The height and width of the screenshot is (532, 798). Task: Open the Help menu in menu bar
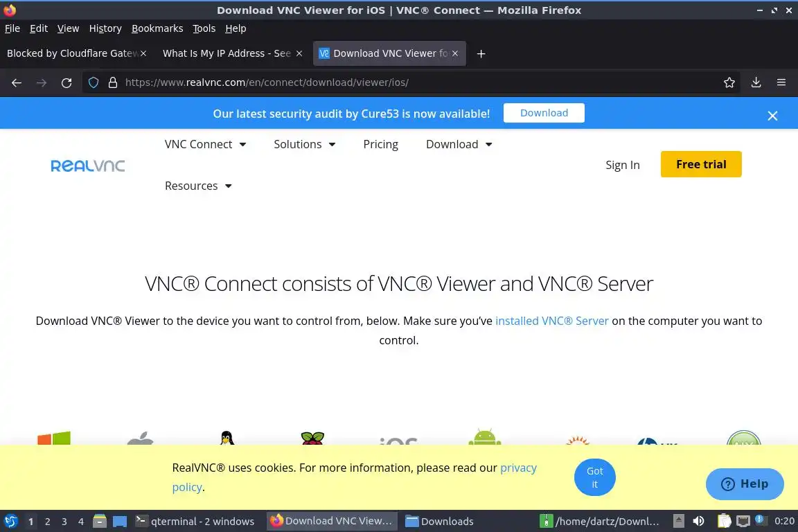pos(236,28)
